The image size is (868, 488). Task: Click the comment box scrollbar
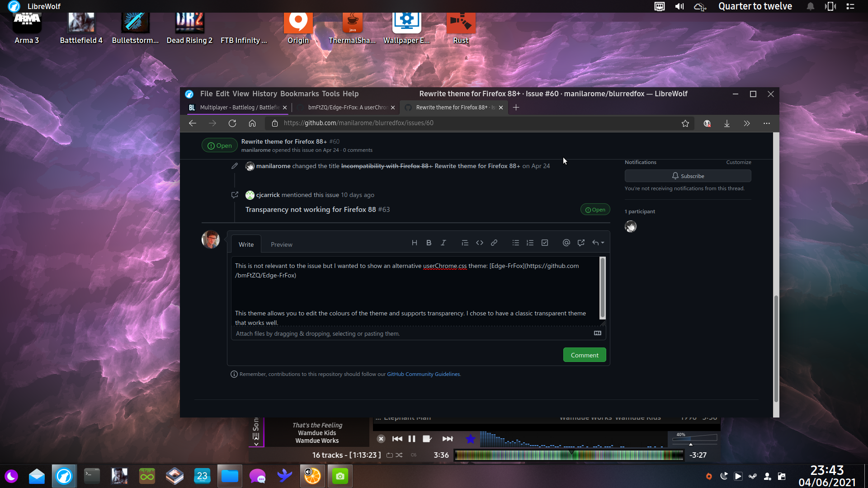click(602, 288)
